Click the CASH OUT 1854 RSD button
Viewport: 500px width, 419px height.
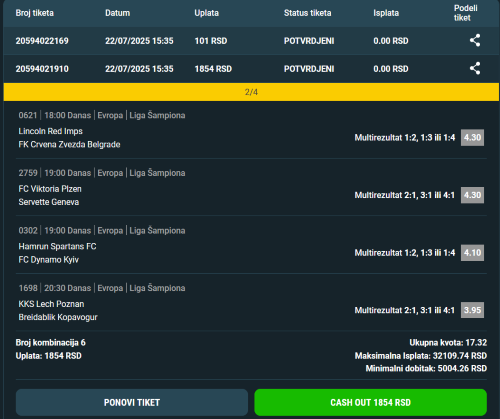(x=370, y=402)
